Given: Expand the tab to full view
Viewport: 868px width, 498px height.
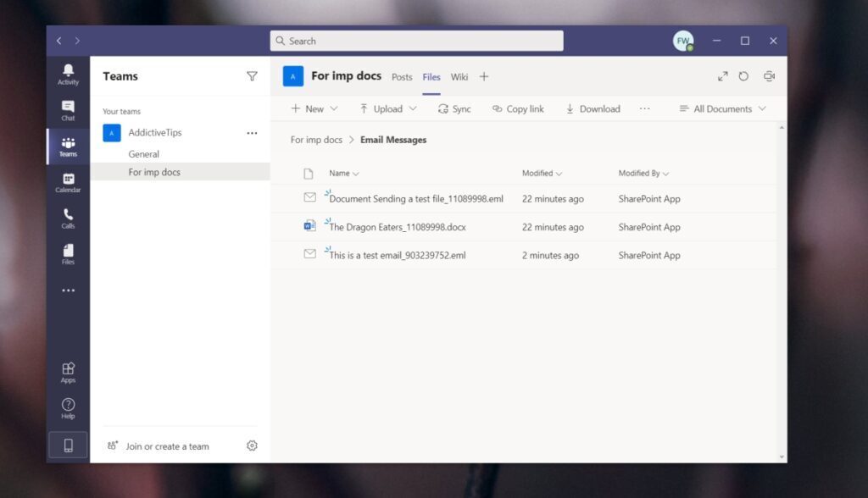Looking at the screenshot, I should pos(722,76).
